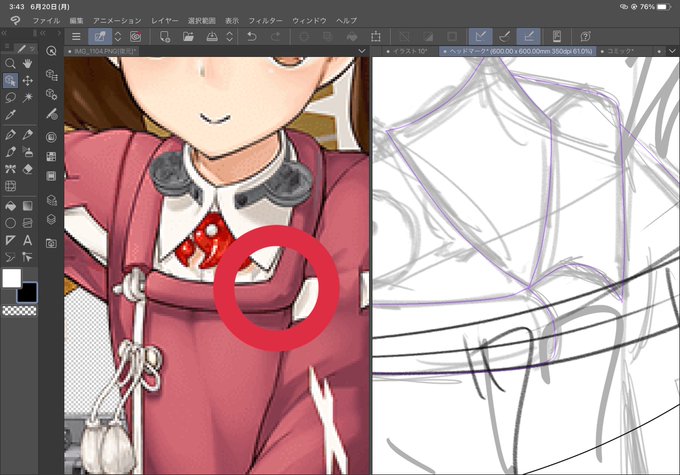680x475 pixels.
Task: Select the Correct line tool
Action: (x=27, y=257)
